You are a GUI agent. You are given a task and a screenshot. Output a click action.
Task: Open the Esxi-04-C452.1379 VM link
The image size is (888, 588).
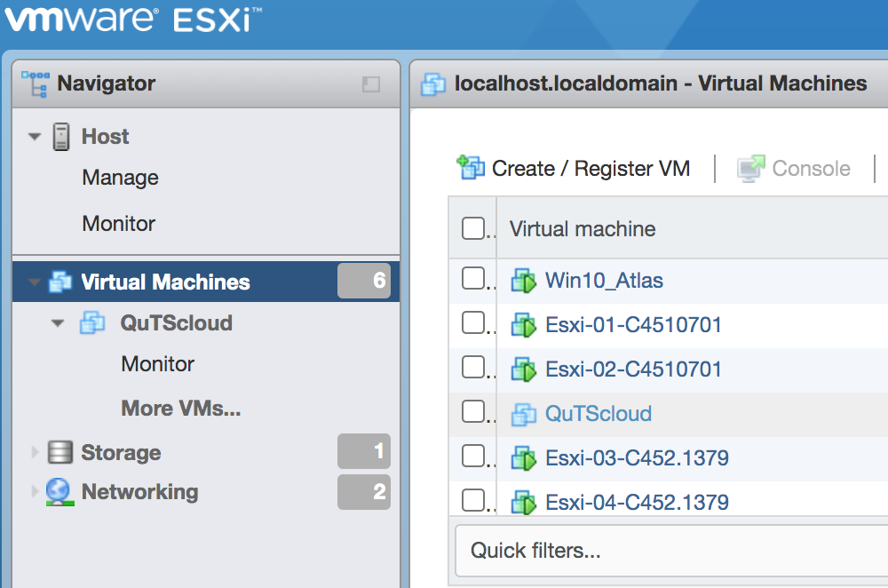point(637,503)
